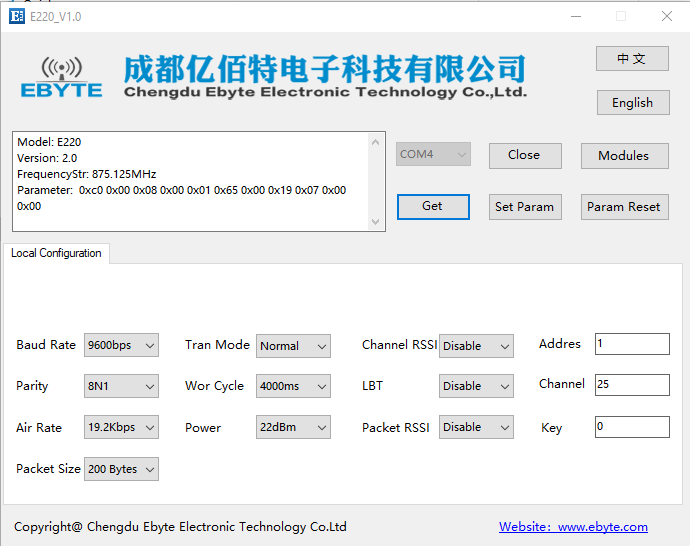Screen dimensions: 690x546
Task: Click the Param Reset button
Action: pyautogui.click(x=624, y=207)
